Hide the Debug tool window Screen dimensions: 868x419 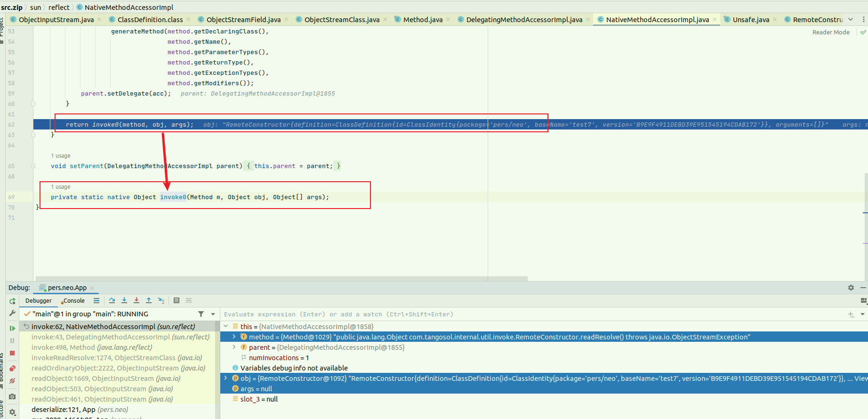pos(863,288)
